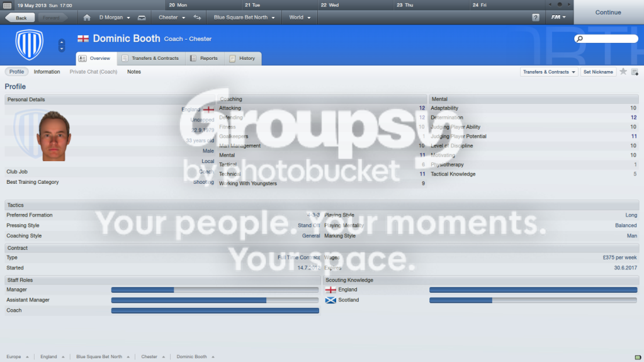Click the England scouting knowledge bar
The image size is (644, 362).
[533, 290]
